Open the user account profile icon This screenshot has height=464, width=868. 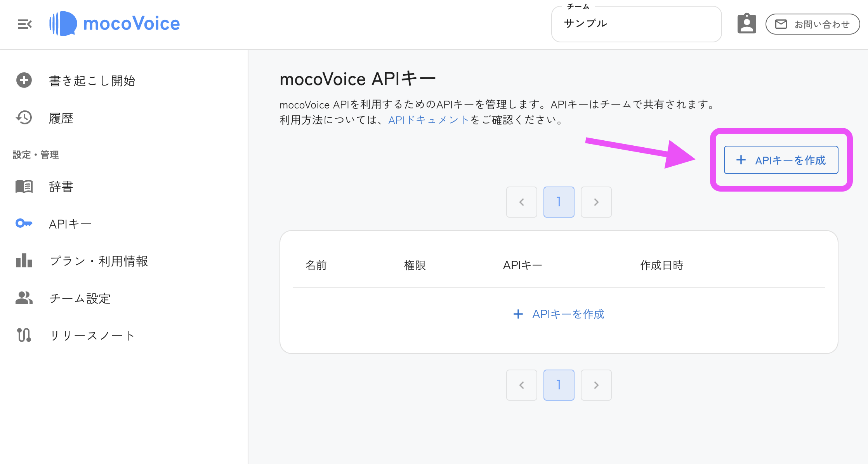pos(746,24)
